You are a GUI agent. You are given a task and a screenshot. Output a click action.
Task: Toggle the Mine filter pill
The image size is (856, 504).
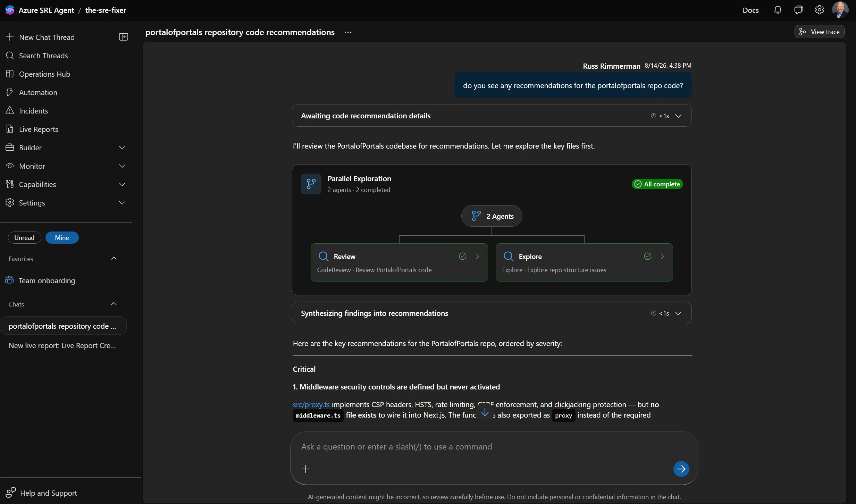[x=62, y=238]
